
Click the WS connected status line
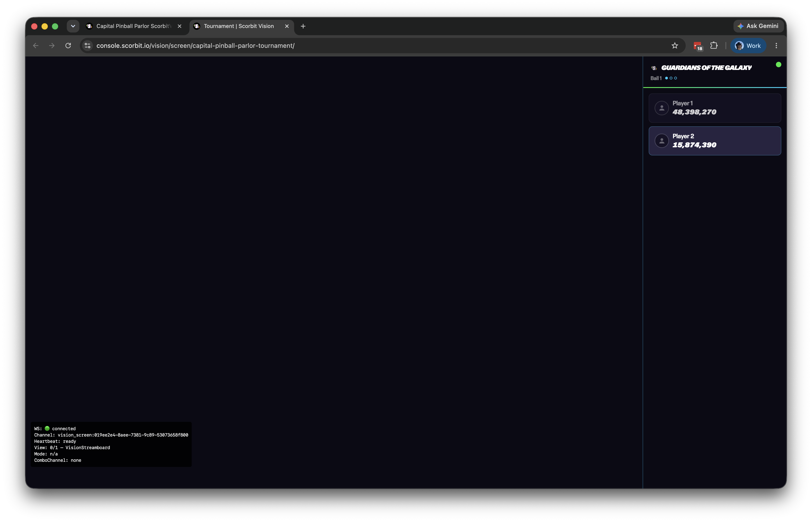pyautogui.click(x=55, y=428)
